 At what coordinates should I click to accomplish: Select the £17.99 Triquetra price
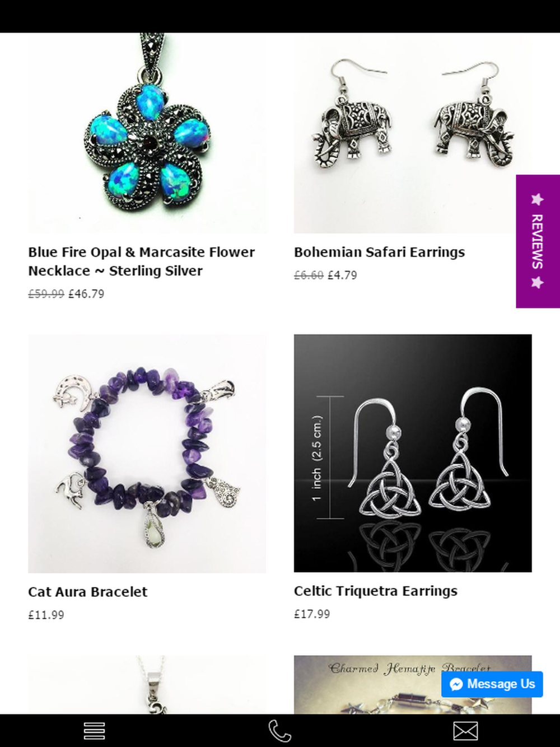click(x=312, y=614)
